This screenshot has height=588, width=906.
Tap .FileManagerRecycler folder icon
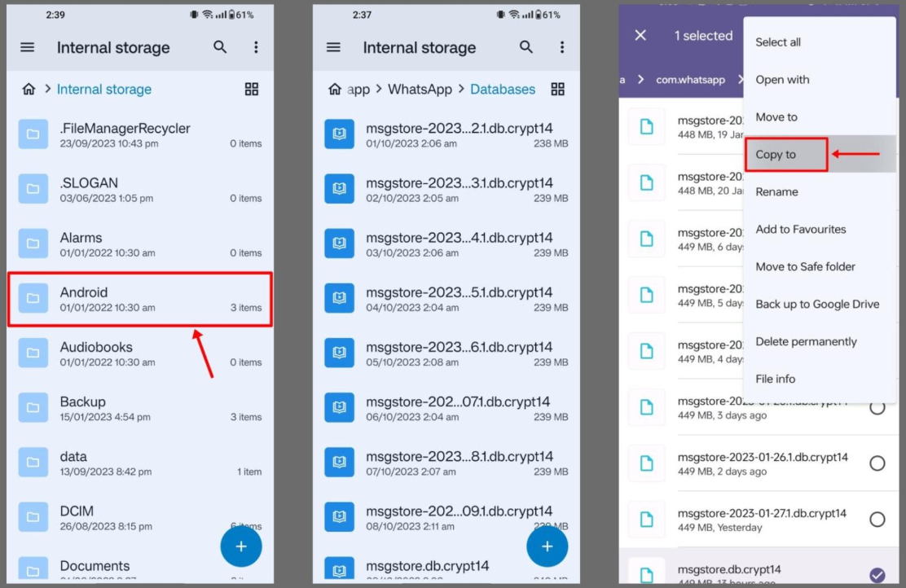33,134
